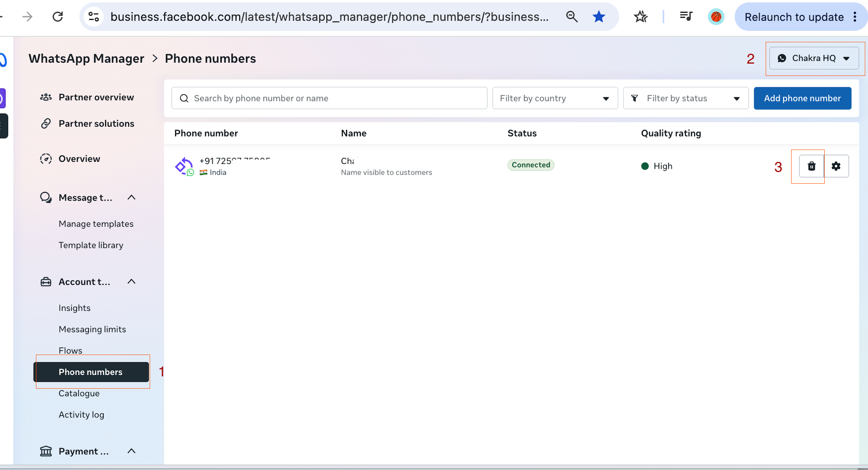Open site information icon in address bar
Viewport: 868px width, 470px height.
(94, 17)
